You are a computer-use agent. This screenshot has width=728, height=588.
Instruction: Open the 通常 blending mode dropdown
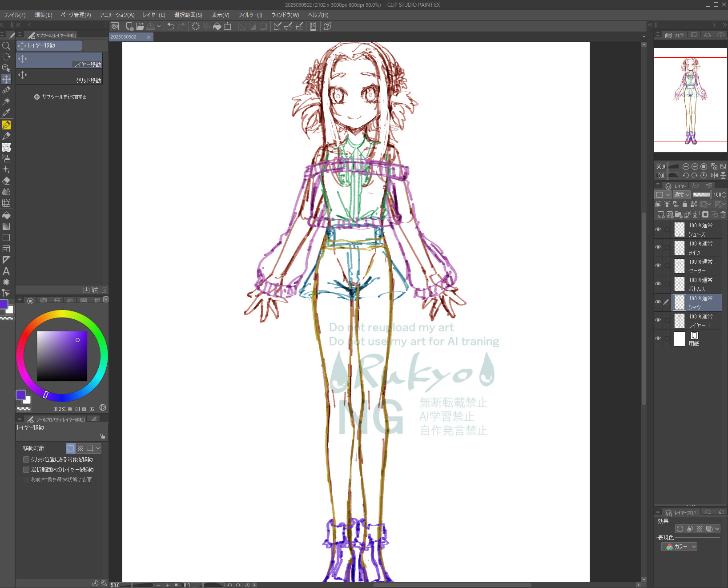tap(681, 195)
